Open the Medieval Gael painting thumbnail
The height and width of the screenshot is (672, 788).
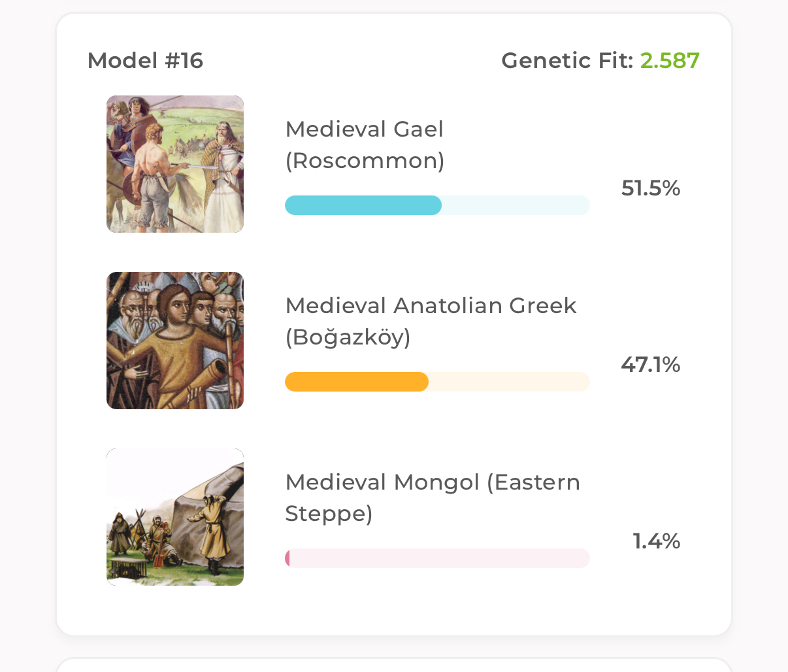click(175, 164)
